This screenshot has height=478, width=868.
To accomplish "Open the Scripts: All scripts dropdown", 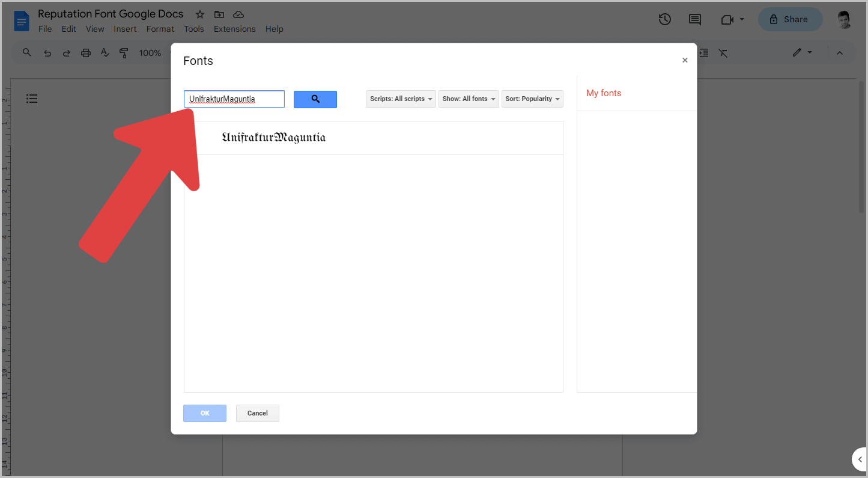I will [x=401, y=99].
